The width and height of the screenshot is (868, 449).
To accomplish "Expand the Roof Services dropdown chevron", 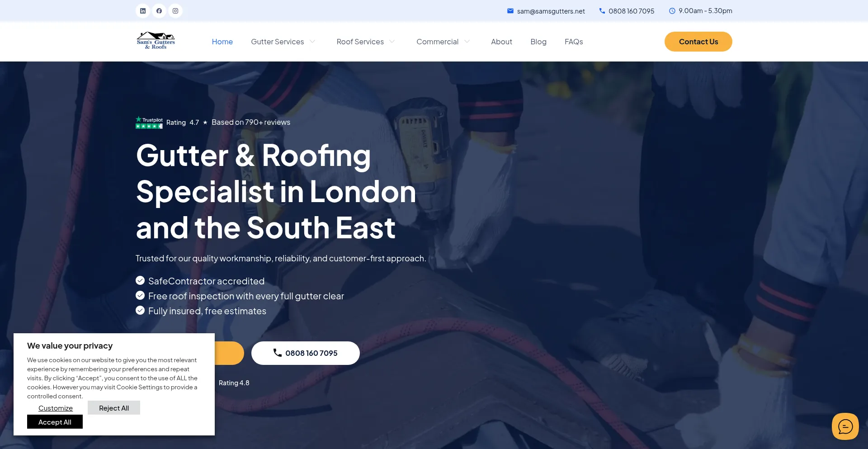I will [392, 42].
